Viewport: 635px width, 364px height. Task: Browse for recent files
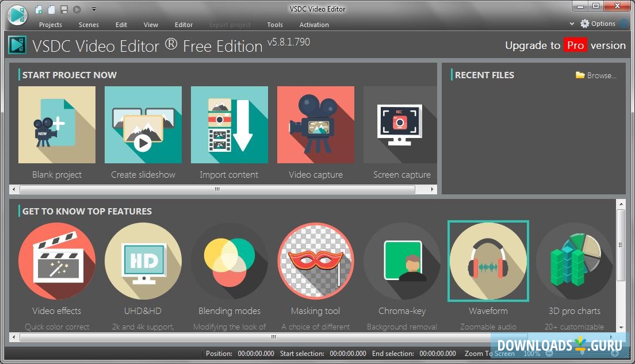coord(596,75)
